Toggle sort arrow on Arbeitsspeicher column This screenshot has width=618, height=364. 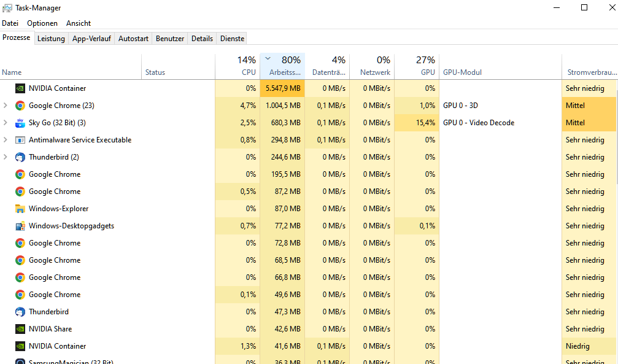(x=268, y=58)
